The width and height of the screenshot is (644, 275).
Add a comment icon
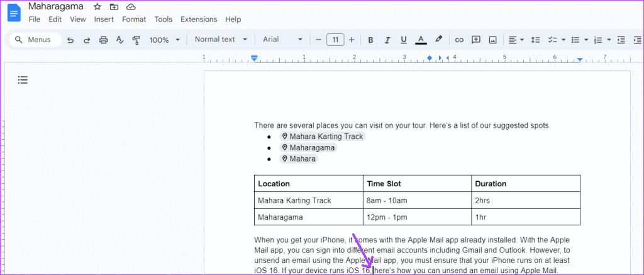(476, 40)
